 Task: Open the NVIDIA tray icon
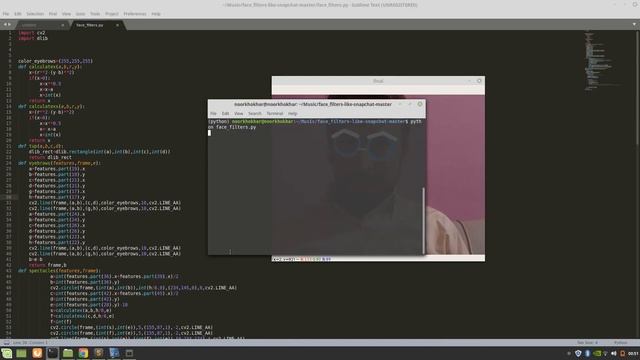[597, 353]
